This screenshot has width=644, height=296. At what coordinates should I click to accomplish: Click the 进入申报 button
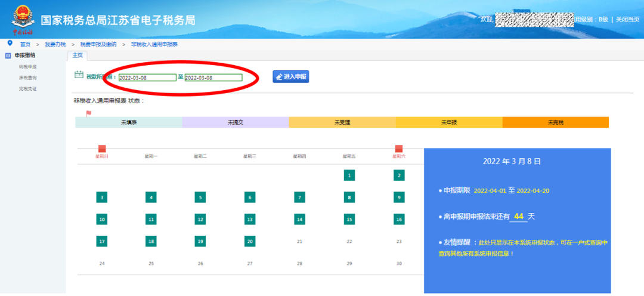(x=291, y=76)
